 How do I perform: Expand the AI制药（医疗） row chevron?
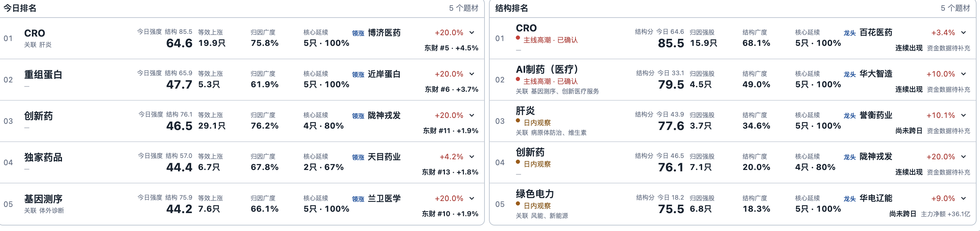(963, 74)
